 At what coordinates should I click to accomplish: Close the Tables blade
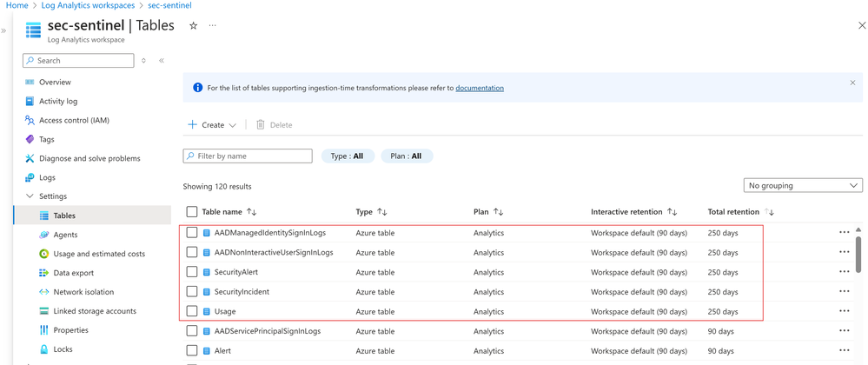(x=862, y=26)
